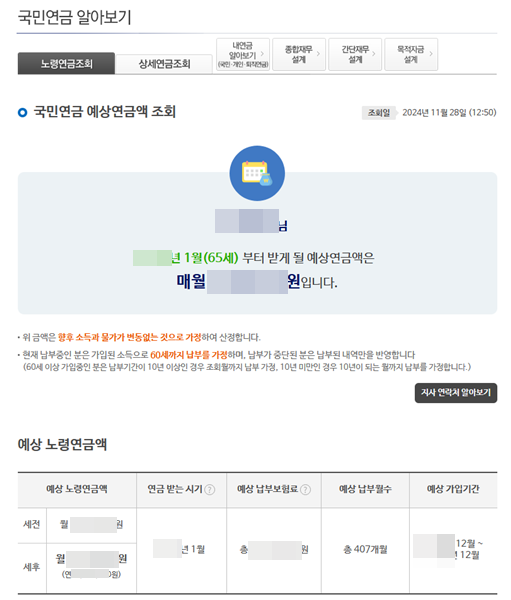Click orange 향후 소득과 물가가 변동없는 것으로 가정 text

[129, 337]
